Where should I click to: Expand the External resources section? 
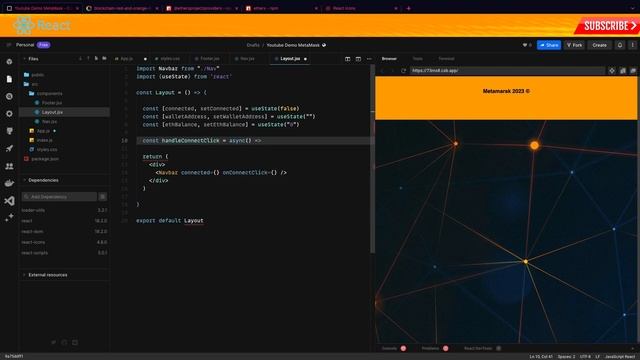pyautogui.click(x=24, y=275)
